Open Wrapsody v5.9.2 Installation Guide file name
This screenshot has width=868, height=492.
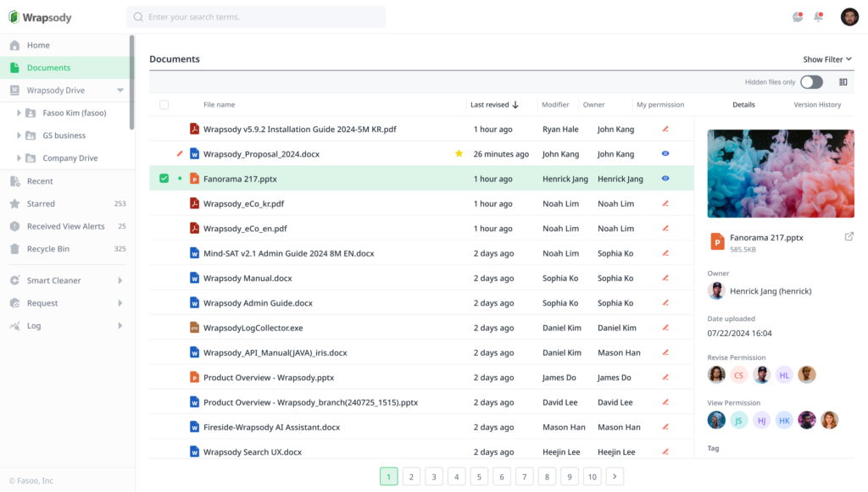(x=299, y=129)
